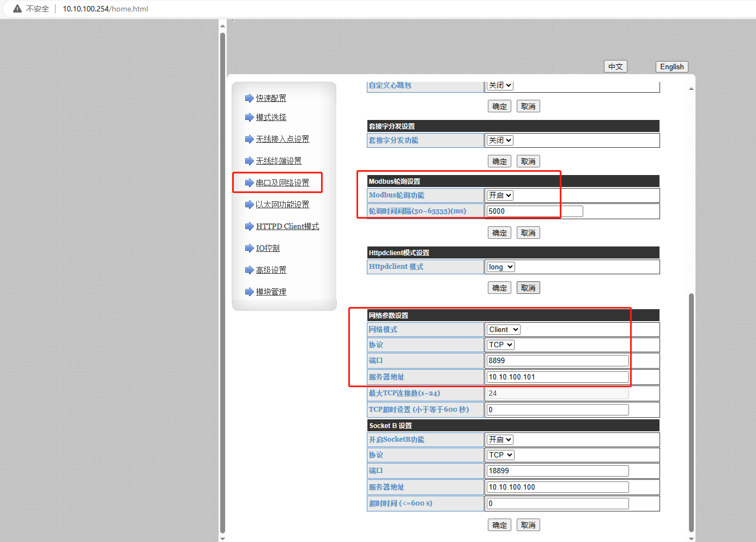Switch language to English
This screenshot has height=542, width=756.
click(672, 67)
